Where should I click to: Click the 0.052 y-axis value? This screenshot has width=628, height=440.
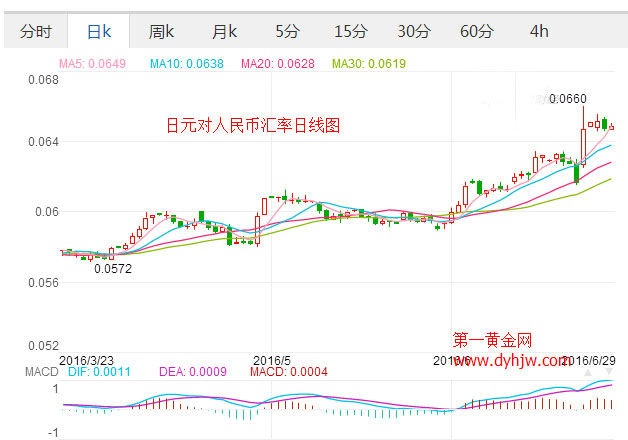click(x=43, y=346)
